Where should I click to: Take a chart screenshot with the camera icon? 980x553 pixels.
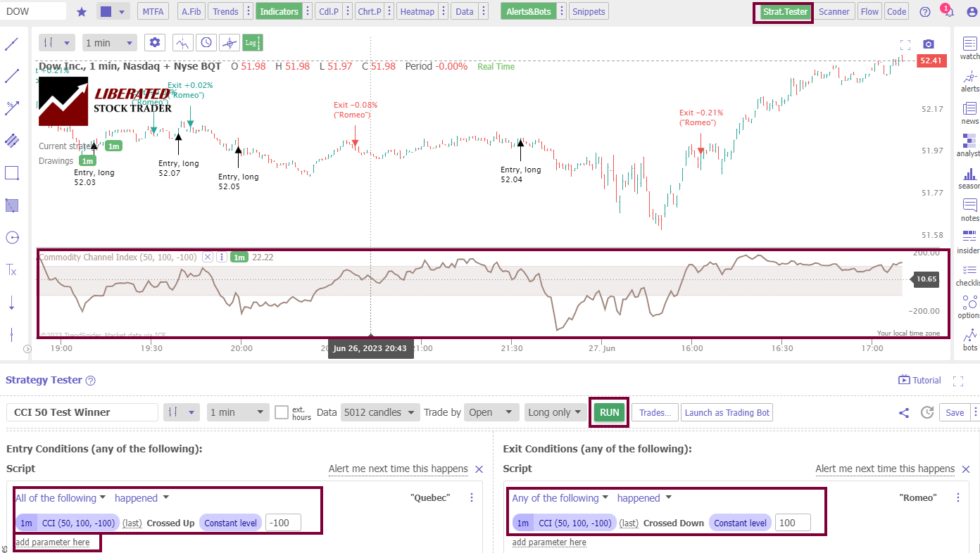point(928,43)
